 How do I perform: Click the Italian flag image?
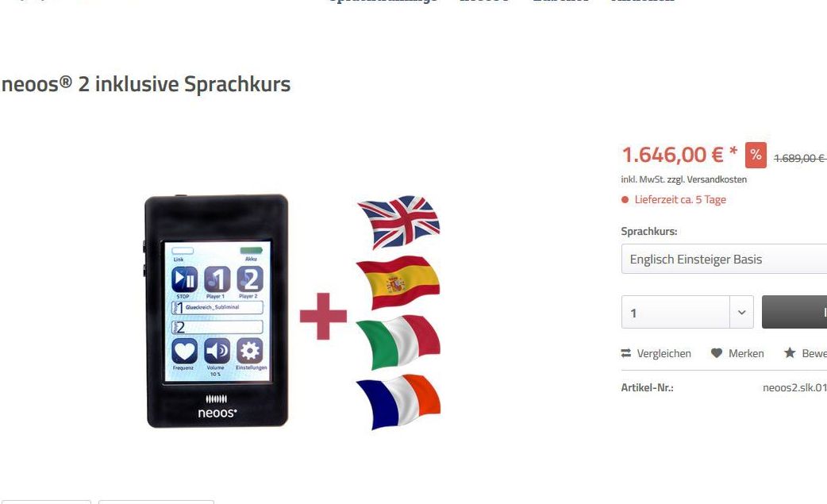click(x=398, y=342)
